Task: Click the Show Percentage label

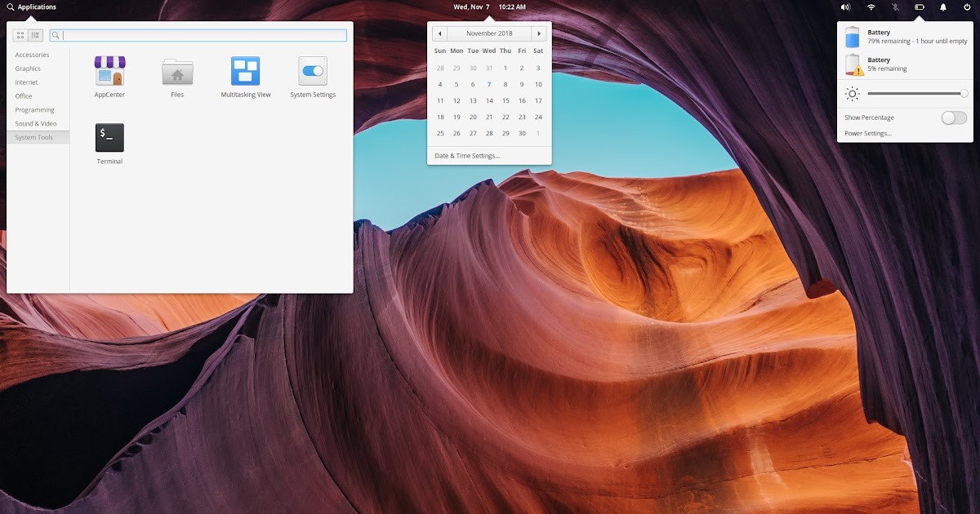Action: 869,117
